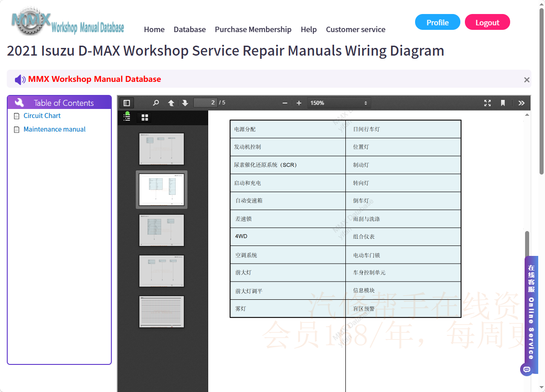Click the 电源分配 table cell
Screen dimensions: 545x392
[288, 129]
